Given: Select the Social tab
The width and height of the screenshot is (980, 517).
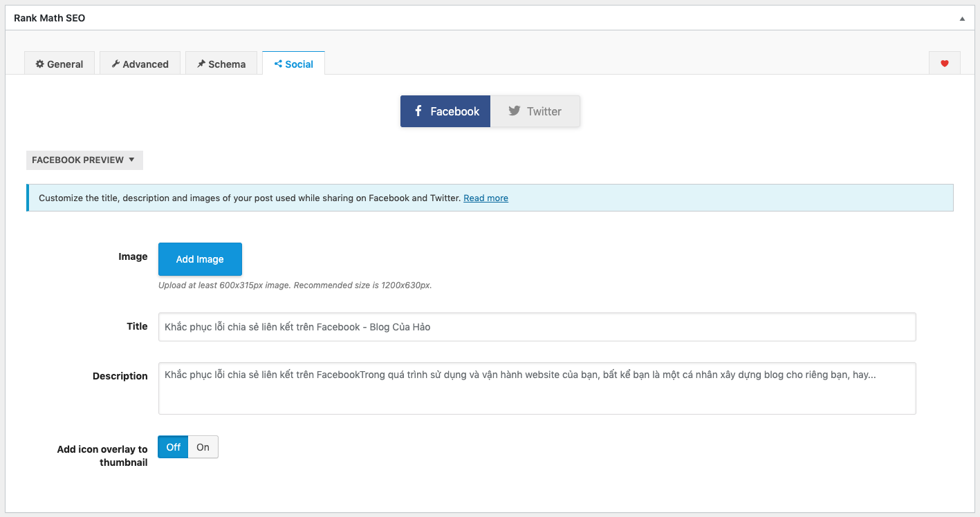Looking at the screenshot, I should coord(294,64).
